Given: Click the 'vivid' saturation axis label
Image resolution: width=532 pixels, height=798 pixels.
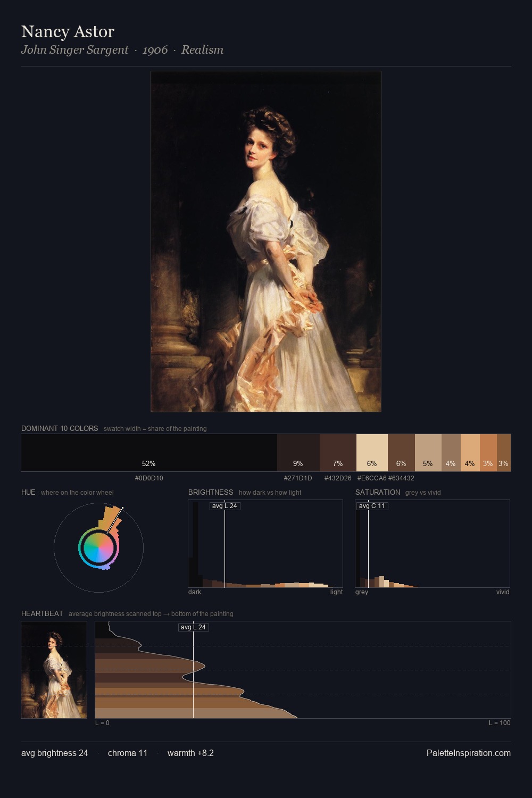Looking at the screenshot, I should tap(503, 592).
